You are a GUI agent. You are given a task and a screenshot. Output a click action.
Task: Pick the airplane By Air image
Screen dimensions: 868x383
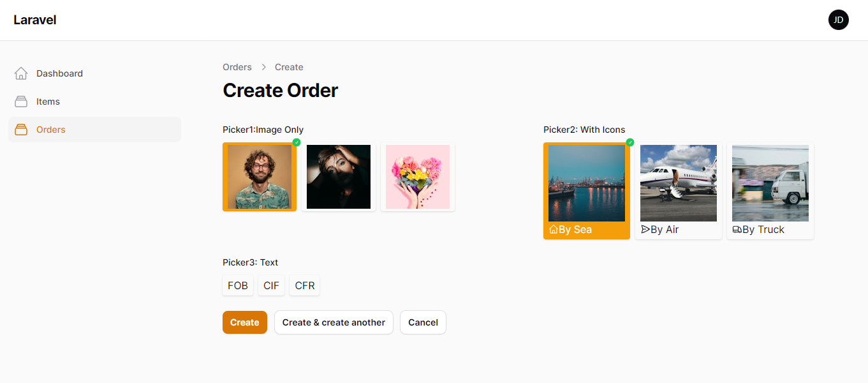coord(679,183)
